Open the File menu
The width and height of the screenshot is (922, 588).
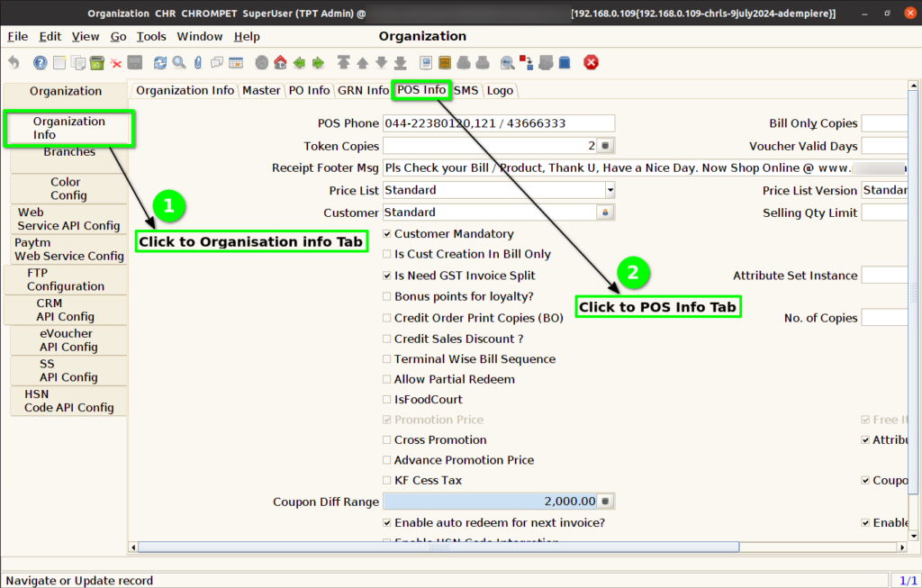(x=18, y=36)
